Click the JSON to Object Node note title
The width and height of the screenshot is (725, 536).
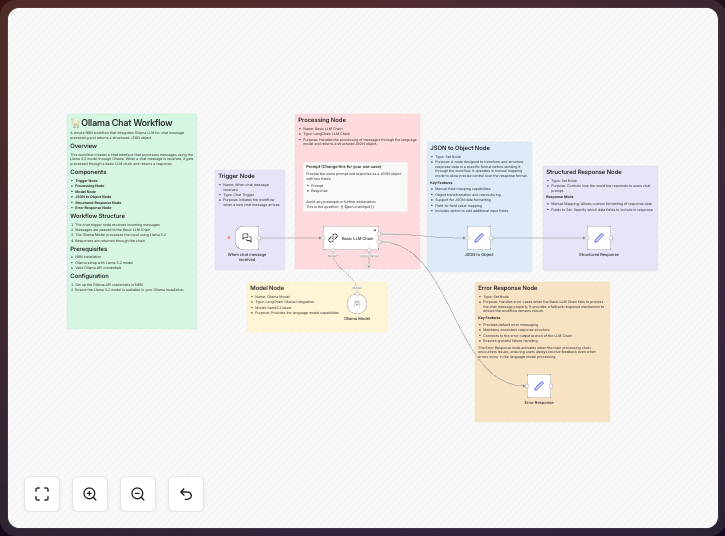pos(460,148)
